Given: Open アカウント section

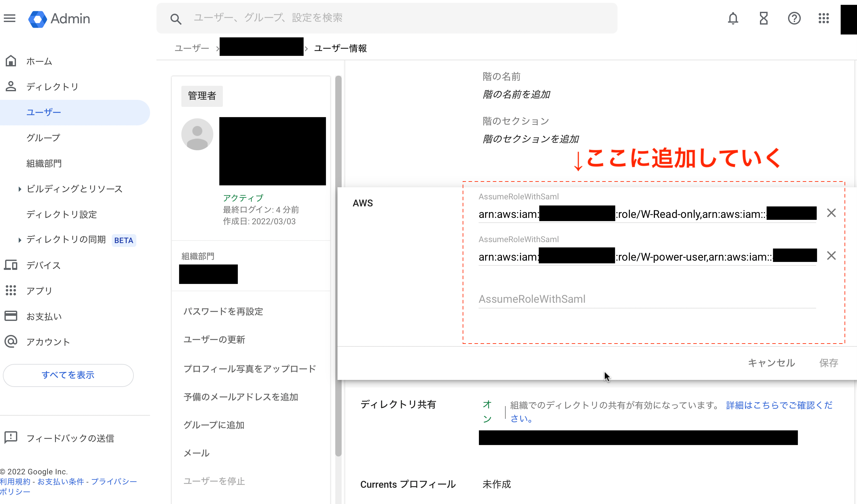Looking at the screenshot, I should tap(48, 342).
